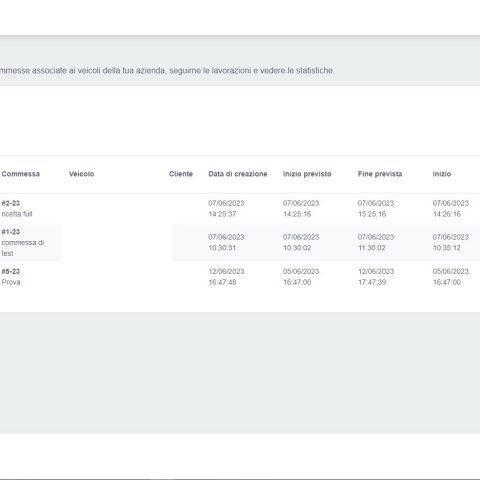Select creation date 07/06/2023 10:30:31 cell
The height and width of the screenshot is (480, 480).
tap(226, 242)
